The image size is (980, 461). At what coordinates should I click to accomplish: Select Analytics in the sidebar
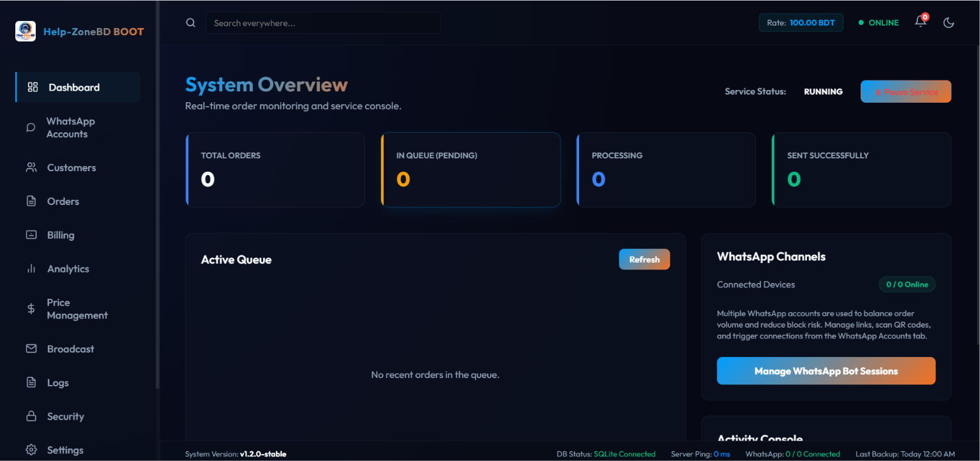78,269
